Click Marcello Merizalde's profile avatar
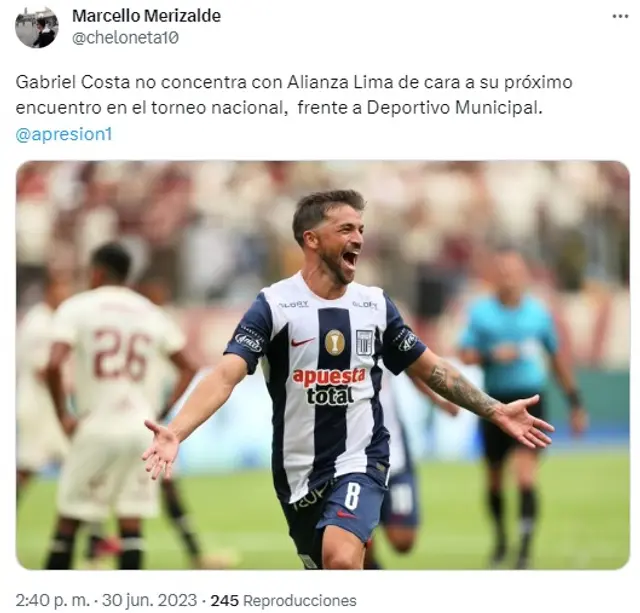The width and height of the screenshot is (640, 613). pos(37,27)
